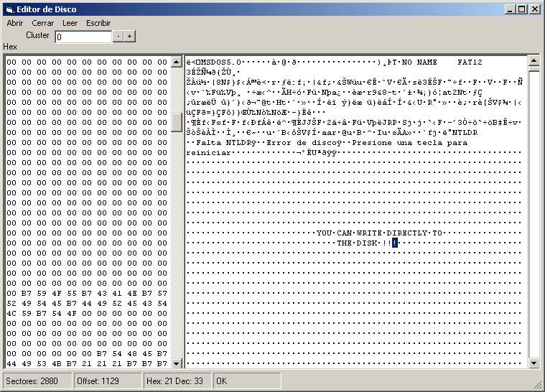Click the Offset: 1129 status panel
The width and height of the screenshot is (545, 392).
pyautogui.click(x=107, y=381)
